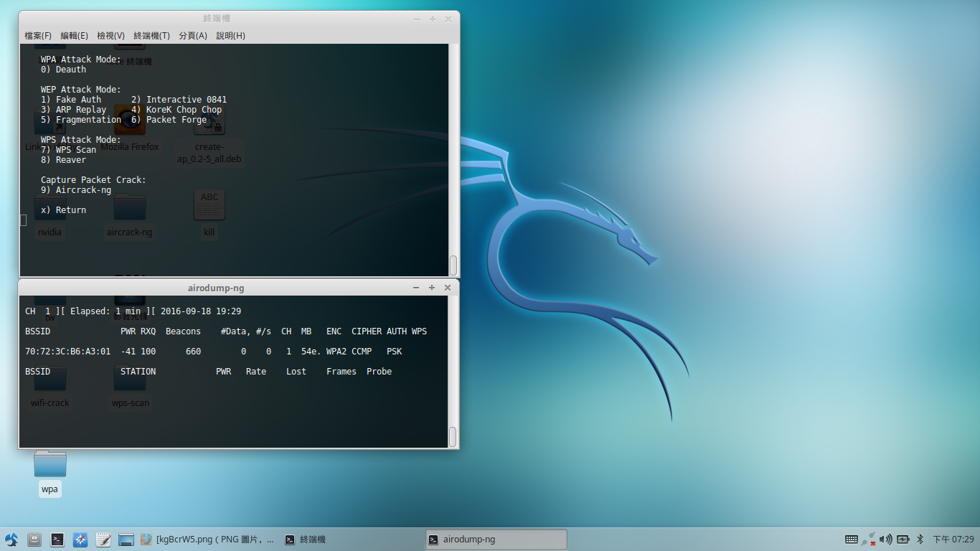This screenshot has height=551, width=980.
Task: Click the '6) Packet Forge' option text
Action: (169, 120)
